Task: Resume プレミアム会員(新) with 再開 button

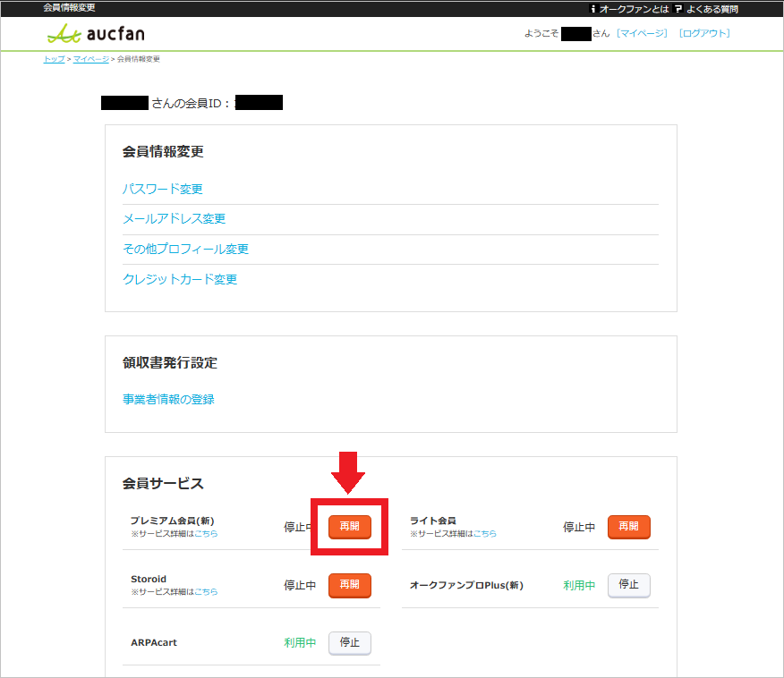Action: pyautogui.click(x=350, y=527)
